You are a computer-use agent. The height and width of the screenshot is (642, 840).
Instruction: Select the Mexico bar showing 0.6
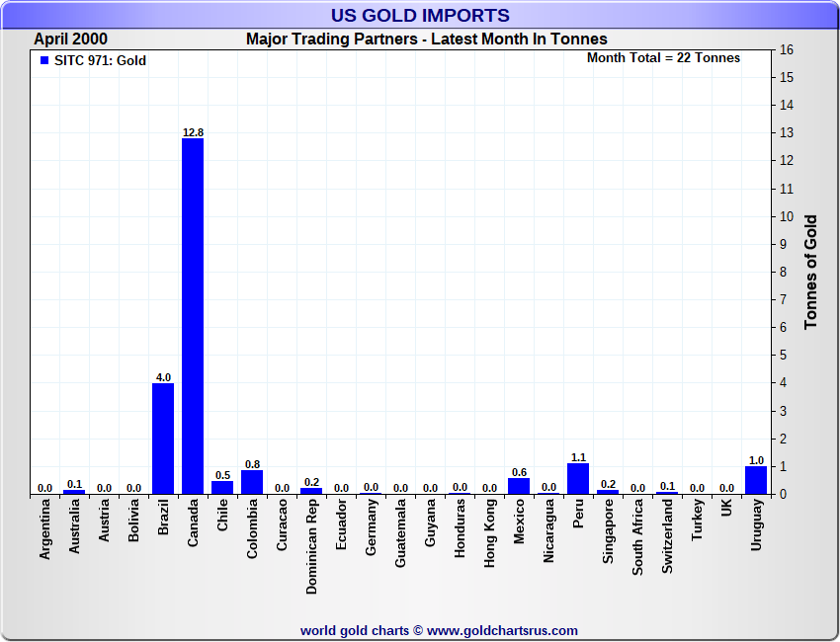[x=519, y=486]
